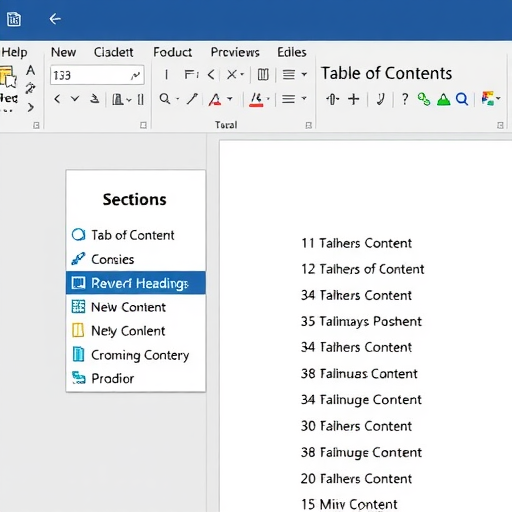Click the checkmark pen icon

[x=380, y=99]
